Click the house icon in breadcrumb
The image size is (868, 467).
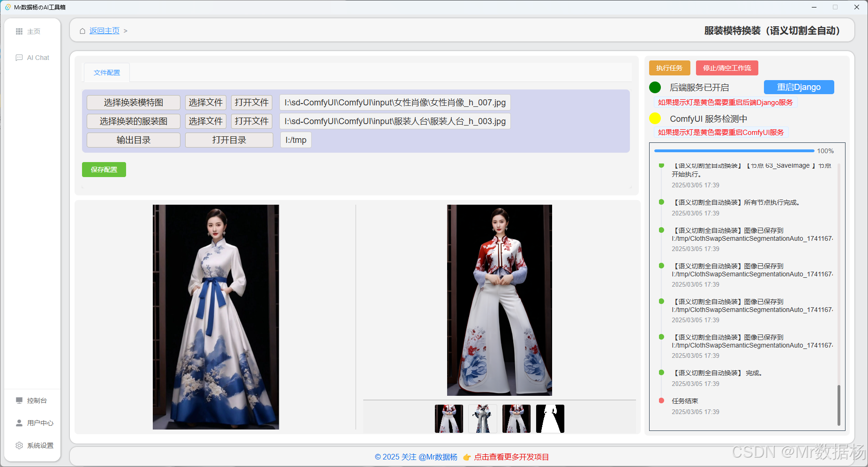coord(82,31)
